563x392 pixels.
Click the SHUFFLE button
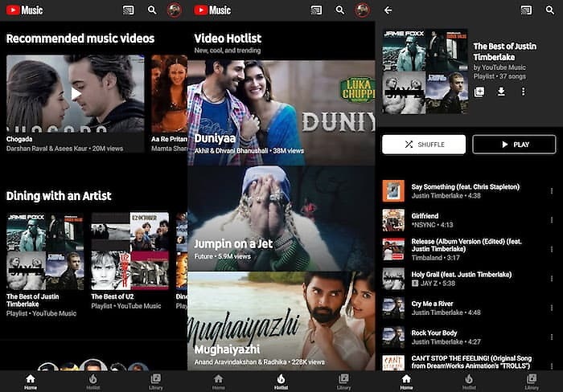(424, 145)
